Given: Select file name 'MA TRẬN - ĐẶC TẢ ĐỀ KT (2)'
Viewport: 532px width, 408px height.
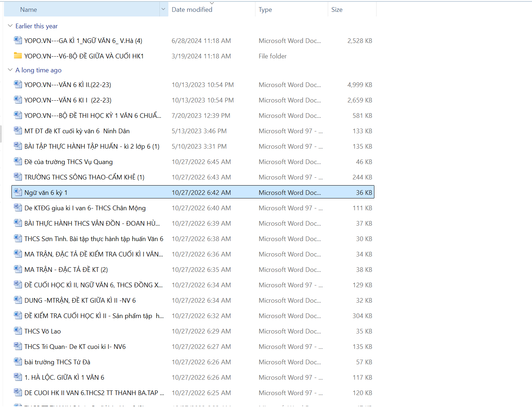Looking at the screenshot, I should click(66, 270).
